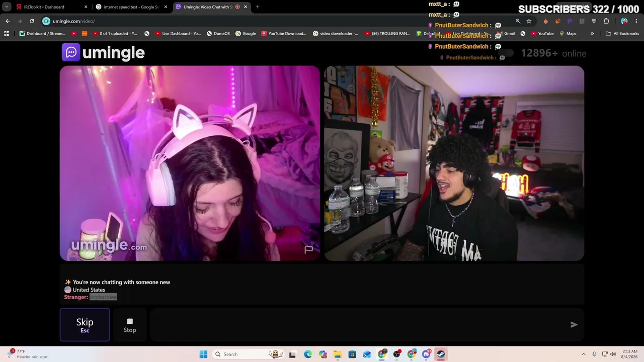
Task: Launch Microsoft Edge from the taskbar
Action: [308, 354]
